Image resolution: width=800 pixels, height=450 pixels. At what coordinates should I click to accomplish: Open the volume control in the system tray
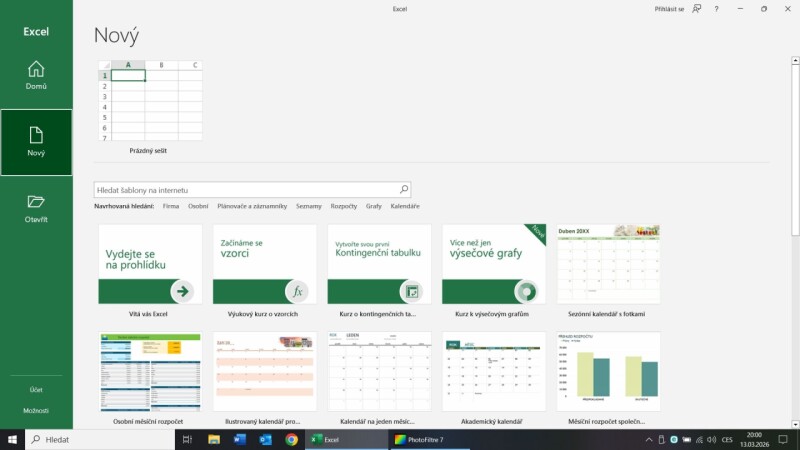point(712,439)
